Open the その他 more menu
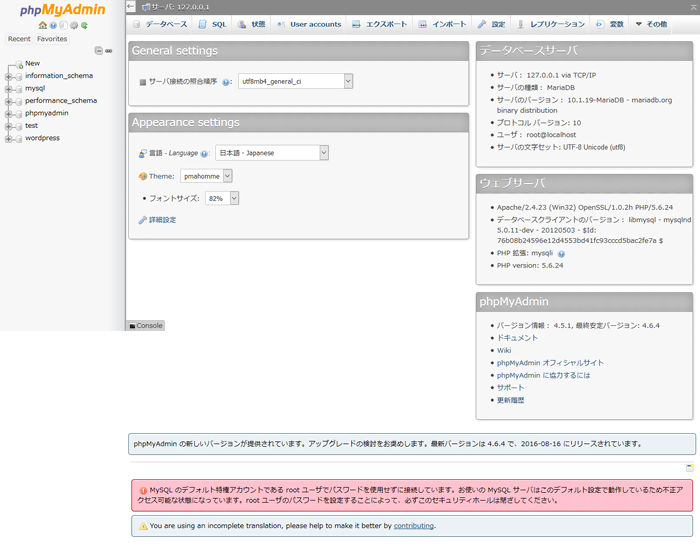 [x=651, y=24]
